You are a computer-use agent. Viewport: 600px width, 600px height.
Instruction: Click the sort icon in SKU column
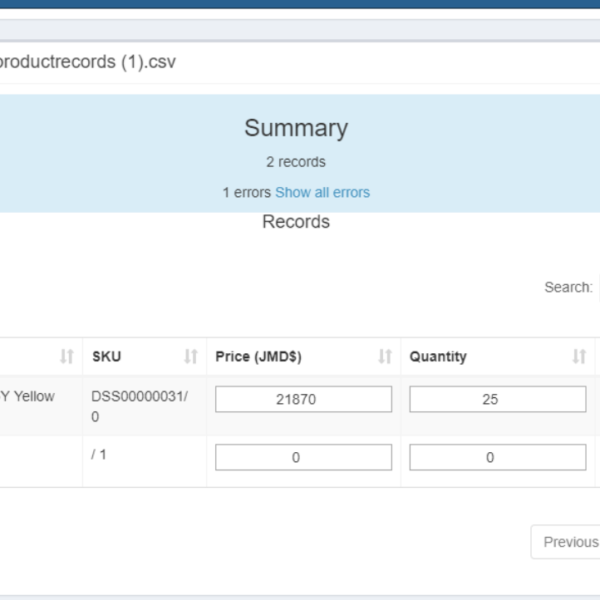click(191, 357)
